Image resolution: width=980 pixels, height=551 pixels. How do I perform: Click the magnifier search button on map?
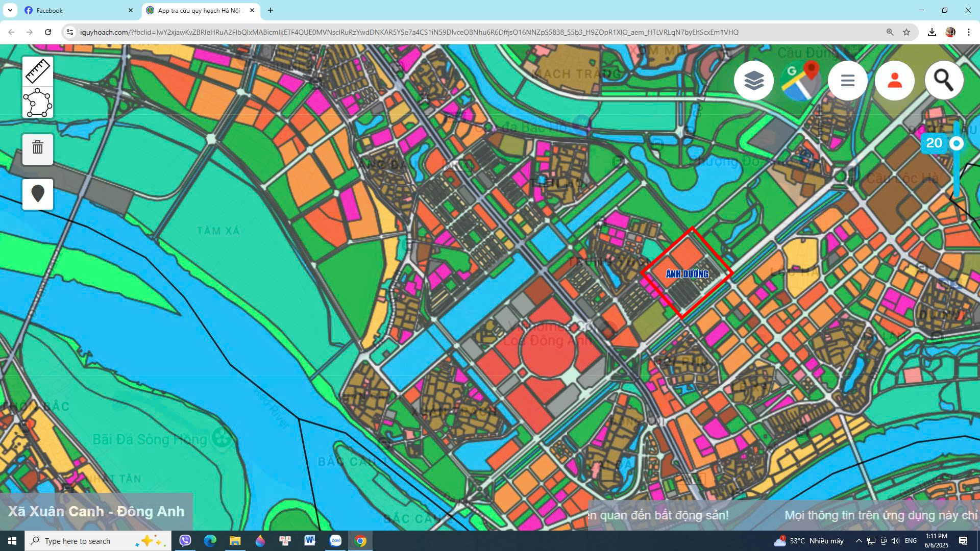pyautogui.click(x=943, y=80)
